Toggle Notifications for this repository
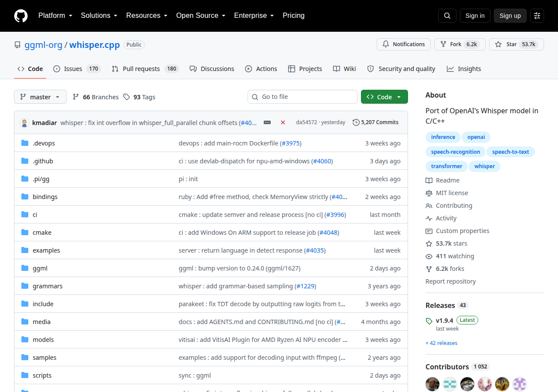The image size is (558, 392). [404, 44]
